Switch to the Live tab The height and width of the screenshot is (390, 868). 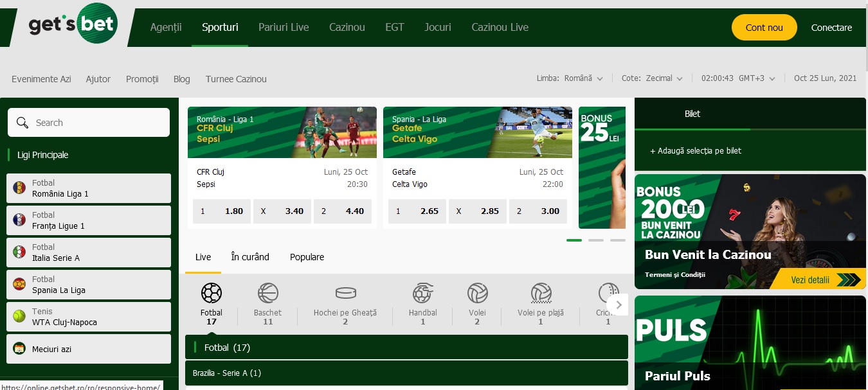pos(203,257)
